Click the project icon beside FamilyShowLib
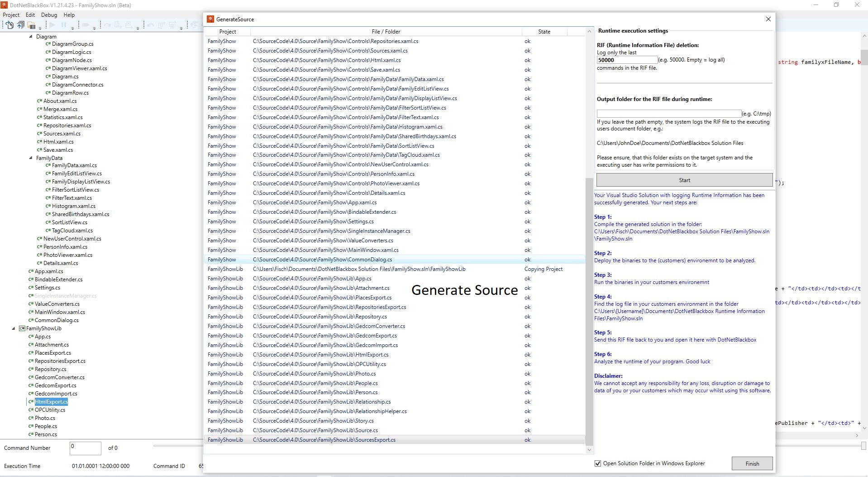This screenshot has width=868, height=477. (x=22, y=328)
